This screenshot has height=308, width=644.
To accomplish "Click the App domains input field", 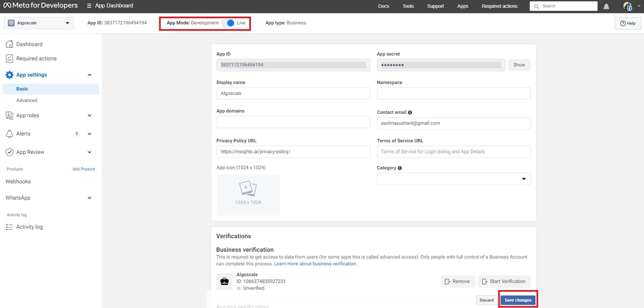I will [x=293, y=122].
